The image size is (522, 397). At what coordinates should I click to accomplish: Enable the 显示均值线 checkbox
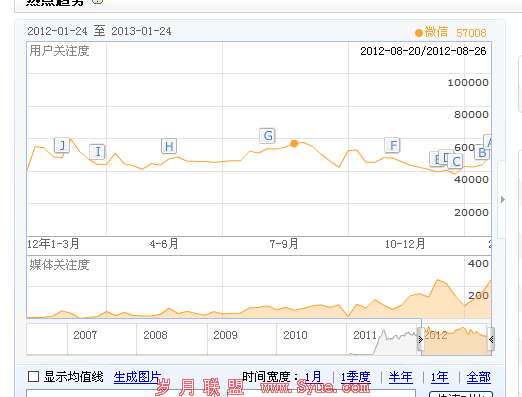33,377
